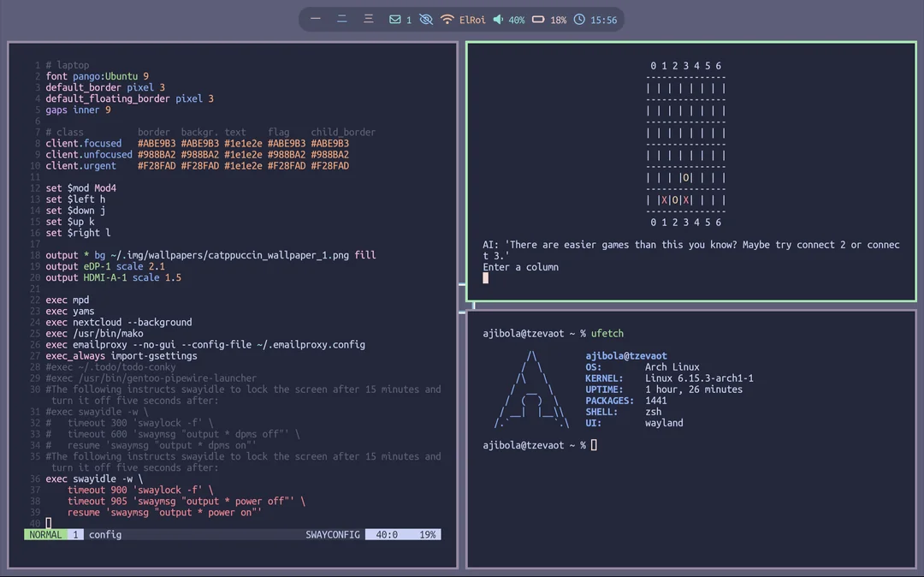Viewport: 924px width, 577px height.
Task: Click the SWAYCONFIG filetype label in the status line
Action: coord(333,534)
